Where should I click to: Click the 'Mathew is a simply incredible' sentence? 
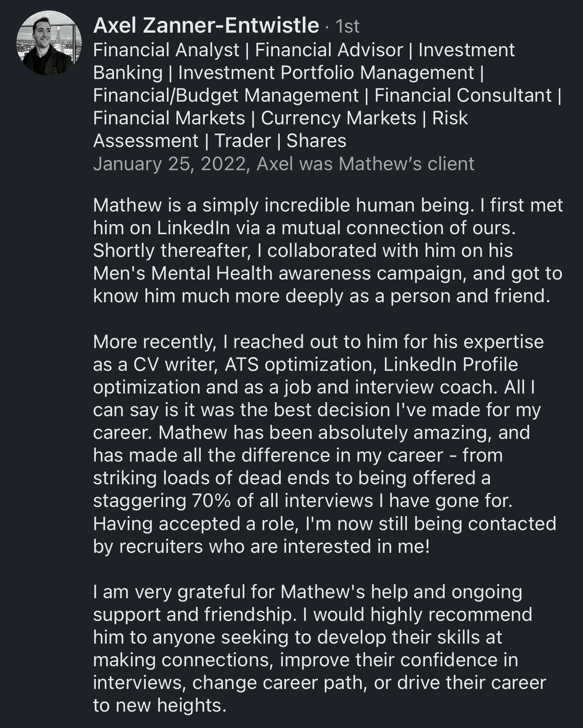tap(281, 205)
